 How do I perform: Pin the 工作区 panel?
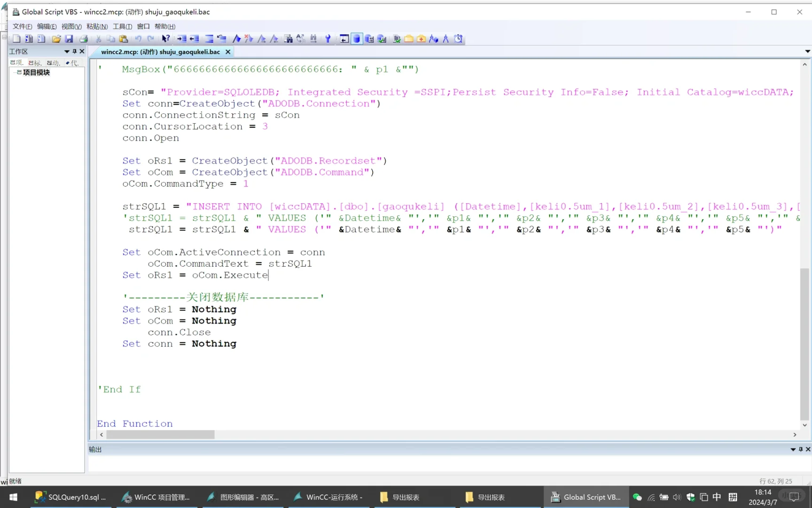pos(74,51)
